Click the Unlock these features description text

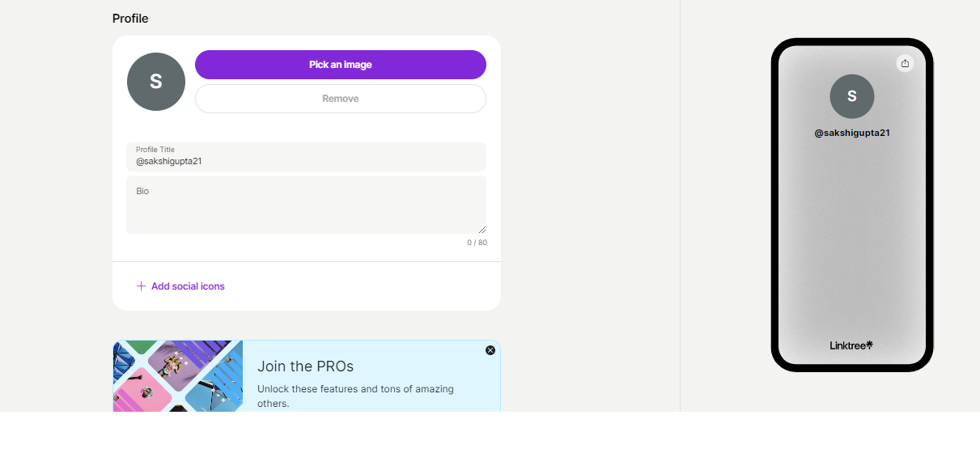pos(355,396)
